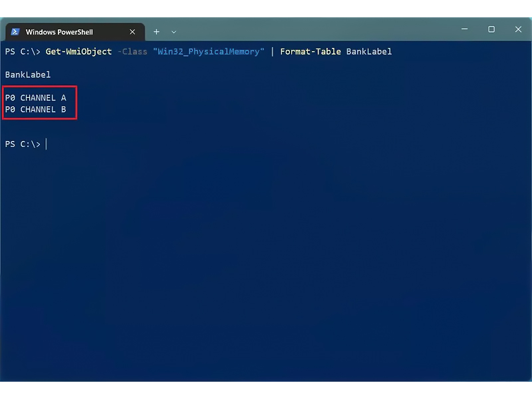Open a new terminal tab
The image size is (532, 399).
pos(156,32)
